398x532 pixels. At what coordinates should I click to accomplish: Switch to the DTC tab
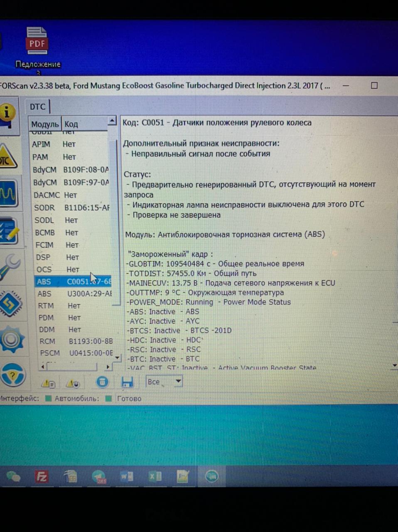click(x=37, y=107)
